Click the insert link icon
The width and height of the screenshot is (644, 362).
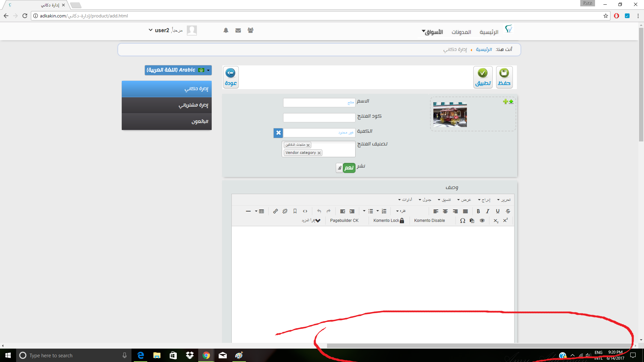click(275, 211)
